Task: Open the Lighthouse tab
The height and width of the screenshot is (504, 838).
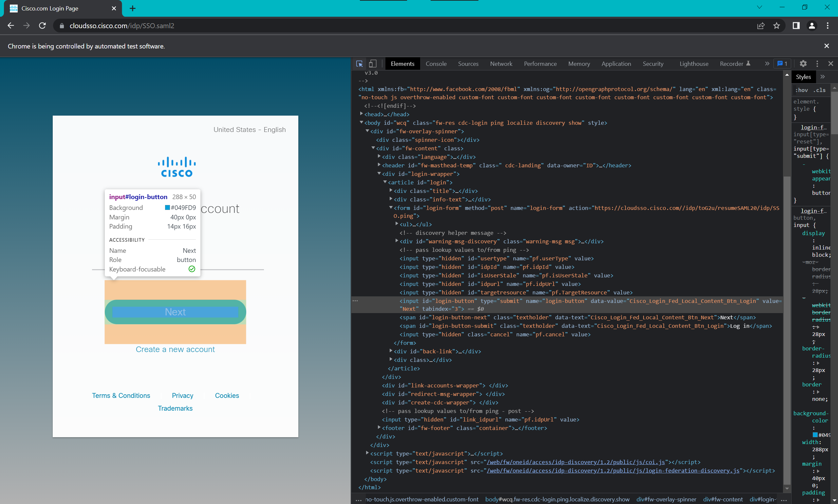Action: tap(694, 64)
